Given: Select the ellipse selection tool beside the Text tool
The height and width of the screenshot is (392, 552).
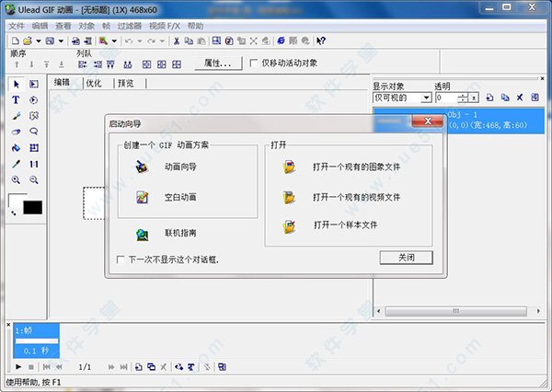Looking at the screenshot, I should tap(34, 100).
